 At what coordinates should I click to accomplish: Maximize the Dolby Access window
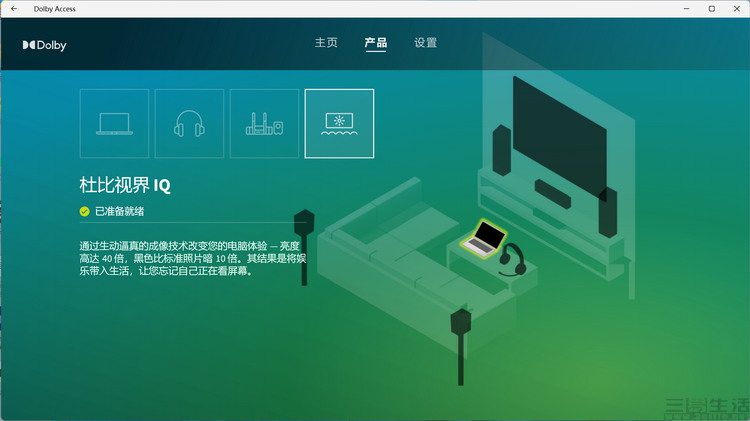(711, 9)
